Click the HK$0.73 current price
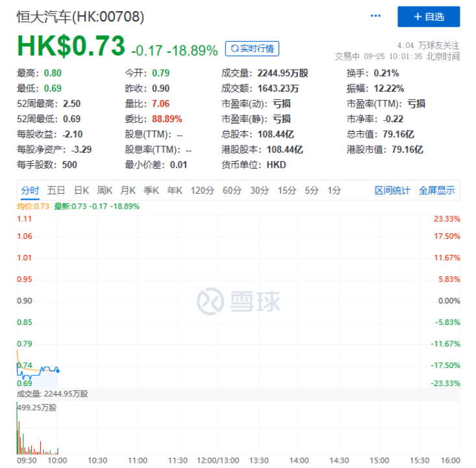Viewport: 476px width, 468px height. (71, 46)
